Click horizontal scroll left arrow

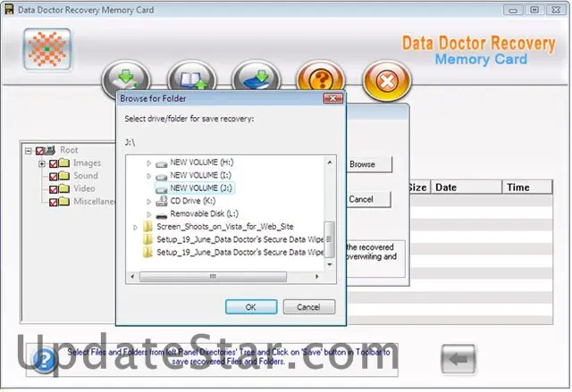pos(132,277)
